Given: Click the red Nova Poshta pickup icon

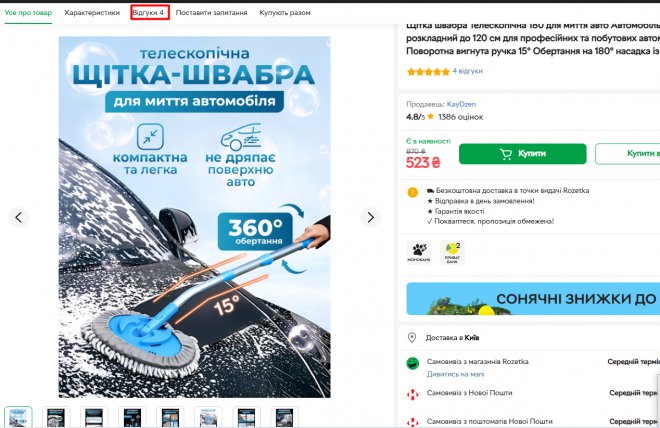Looking at the screenshot, I should 412,394.
